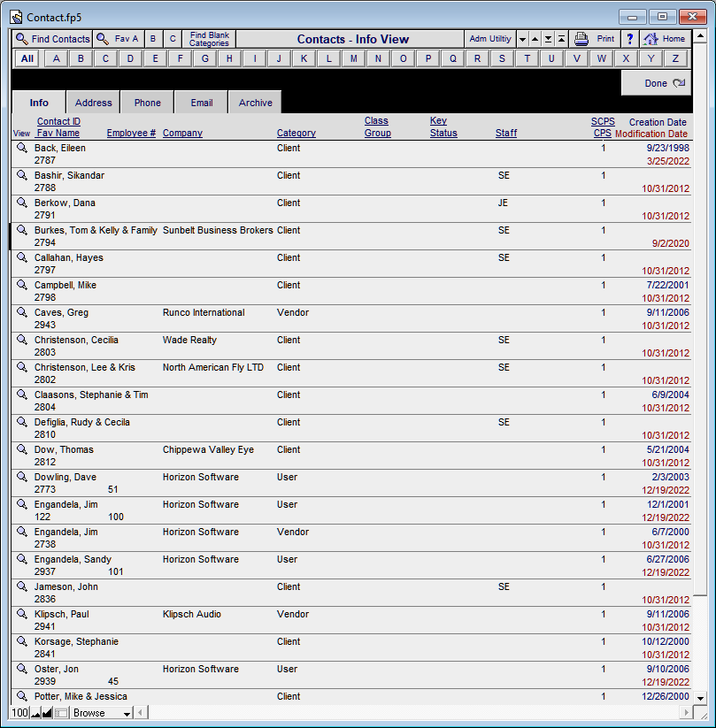716x728 pixels.
Task: Click magnifier beside Potter, Mike & Jessica
Action: click(x=22, y=696)
